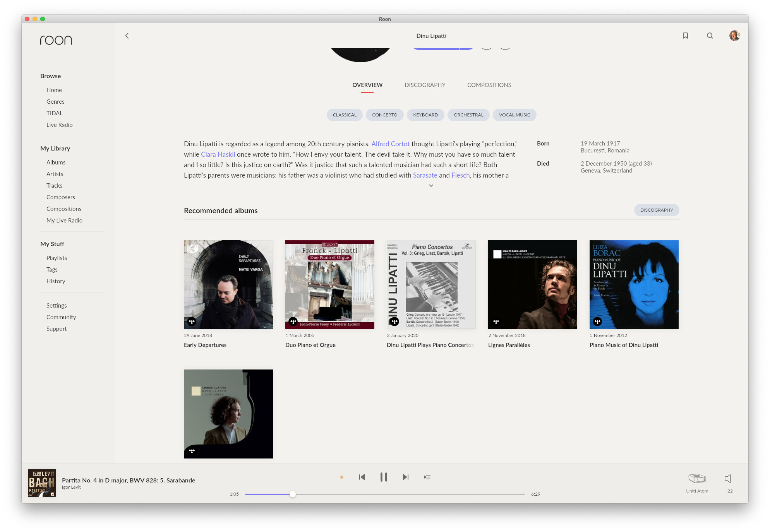Click TIDAL badge on Lignes Claires cover
This screenshot has width=770, height=532.
click(x=192, y=451)
